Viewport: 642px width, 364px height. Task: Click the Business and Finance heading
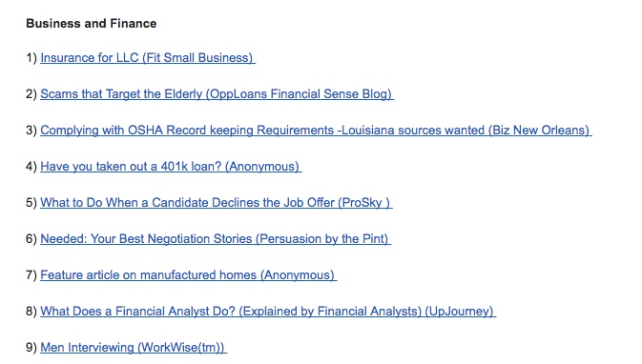point(92,23)
